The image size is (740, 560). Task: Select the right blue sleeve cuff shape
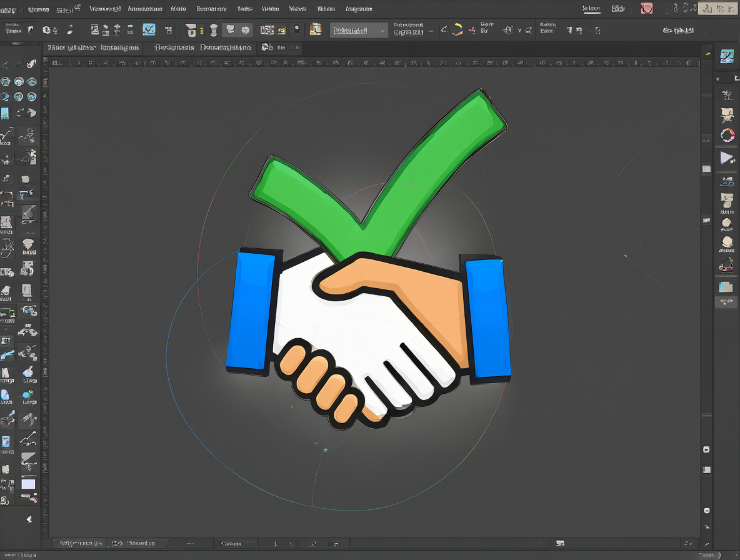point(489,319)
